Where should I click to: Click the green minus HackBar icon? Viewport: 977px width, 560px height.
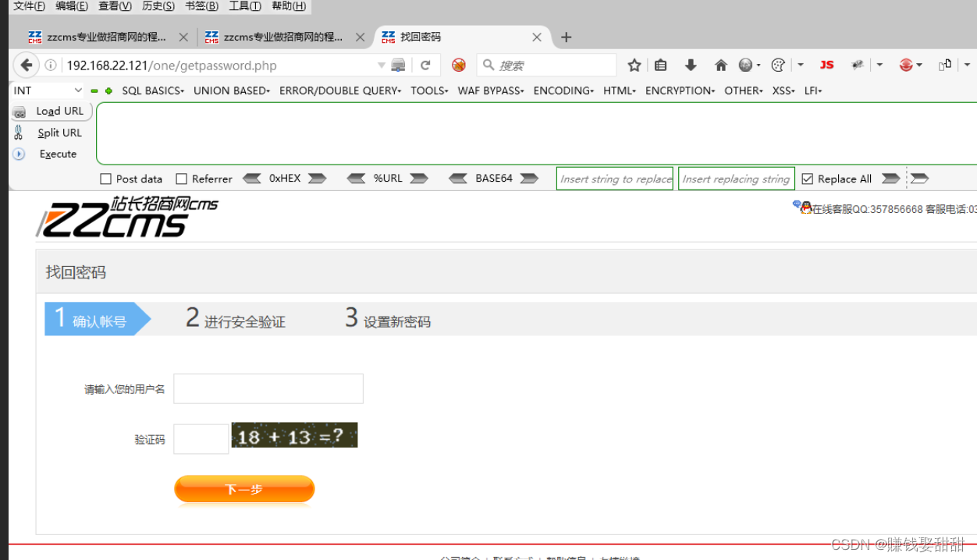click(x=94, y=91)
